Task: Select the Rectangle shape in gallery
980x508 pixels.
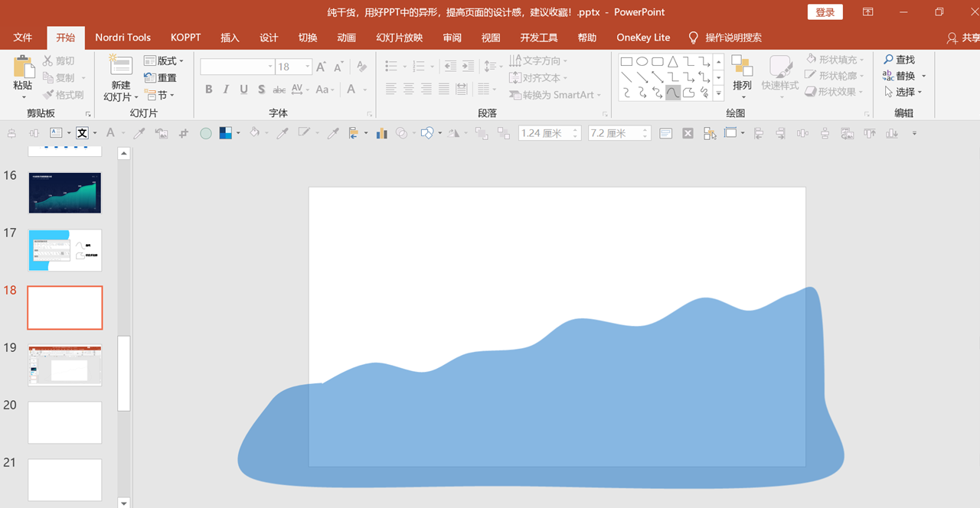Action: tap(626, 62)
